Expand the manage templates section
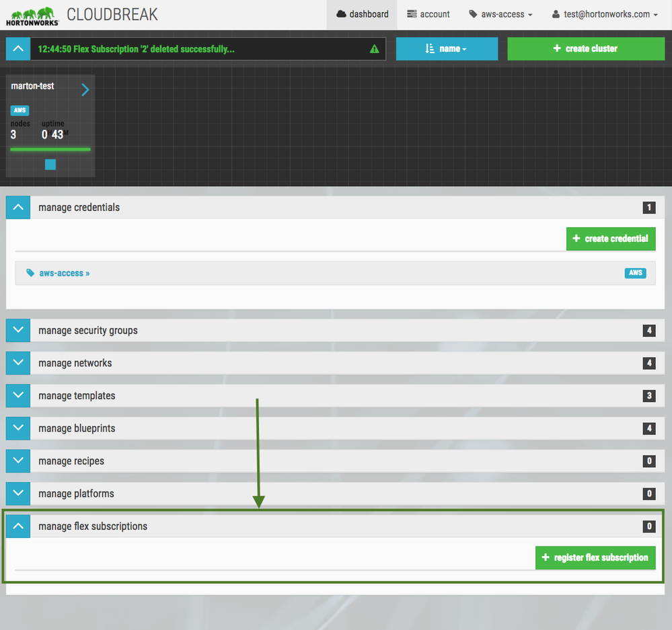672x630 pixels. (x=18, y=395)
